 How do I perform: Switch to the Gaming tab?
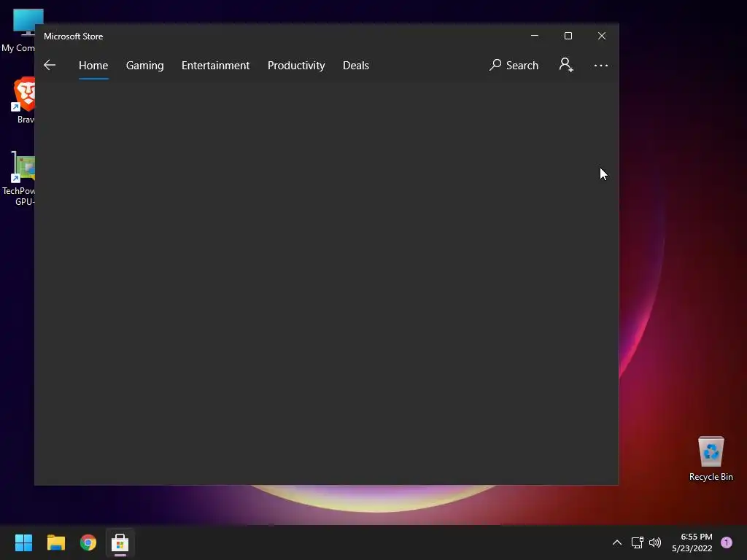tap(145, 65)
